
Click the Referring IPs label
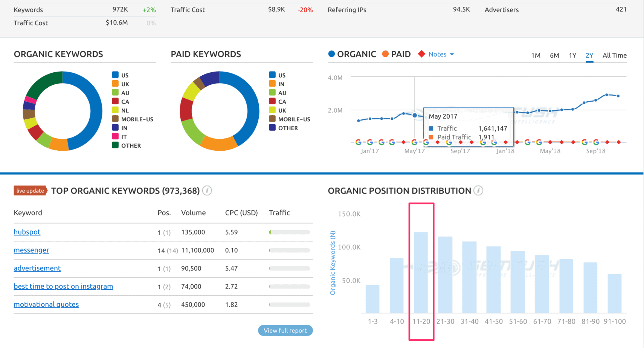[347, 10]
